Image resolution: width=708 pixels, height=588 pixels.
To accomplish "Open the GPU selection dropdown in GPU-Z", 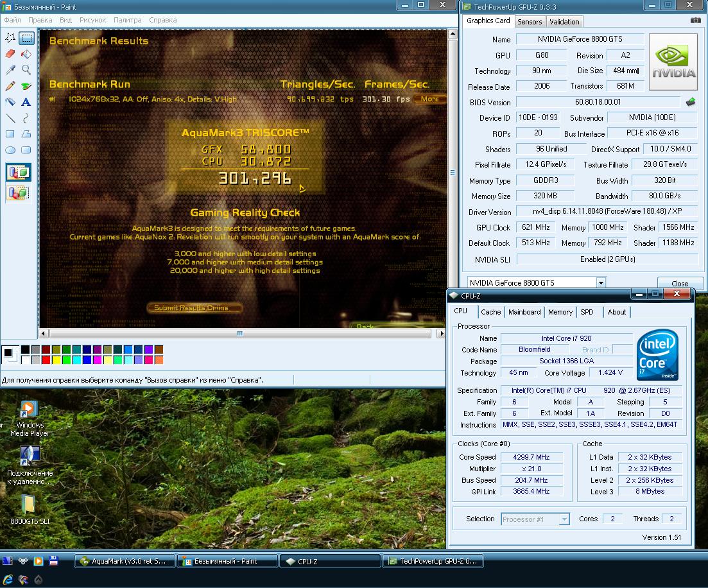I will pyautogui.click(x=601, y=282).
